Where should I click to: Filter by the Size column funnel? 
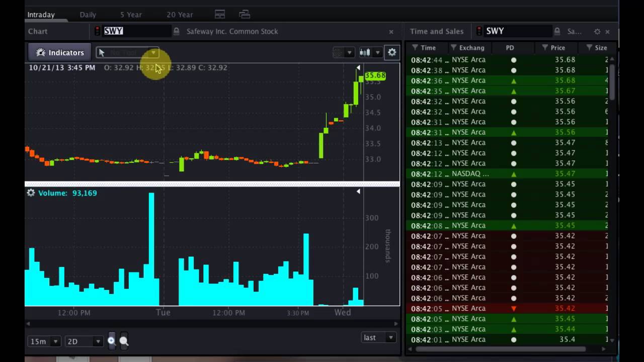click(589, 47)
